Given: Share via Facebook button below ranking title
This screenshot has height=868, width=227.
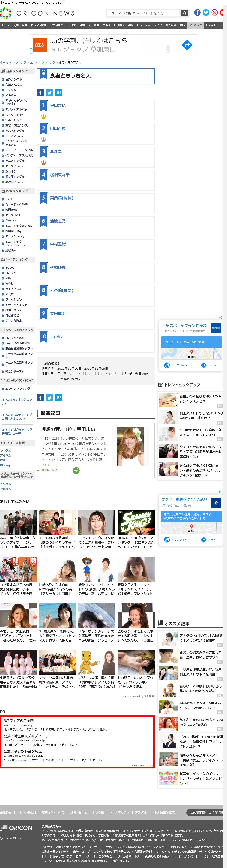Looking at the screenshot, I should tap(40, 93).
